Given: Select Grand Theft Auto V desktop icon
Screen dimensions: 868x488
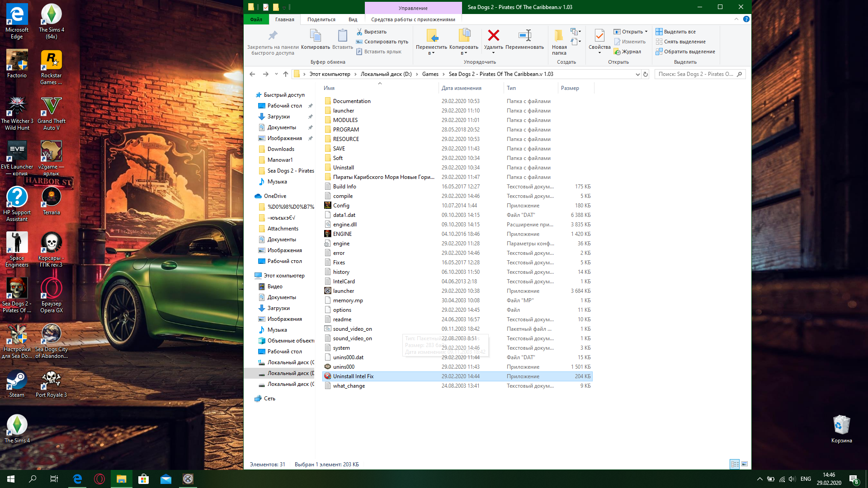Looking at the screenshot, I should click(x=51, y=113).
